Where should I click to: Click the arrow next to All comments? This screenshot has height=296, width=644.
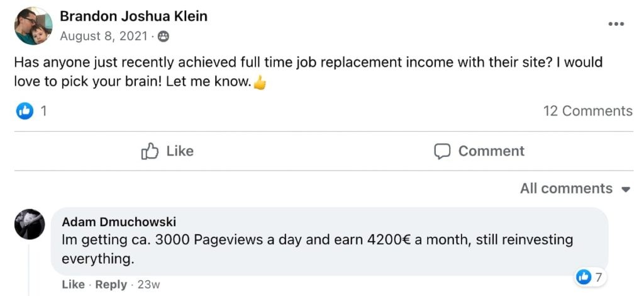[x=625, y=190]
